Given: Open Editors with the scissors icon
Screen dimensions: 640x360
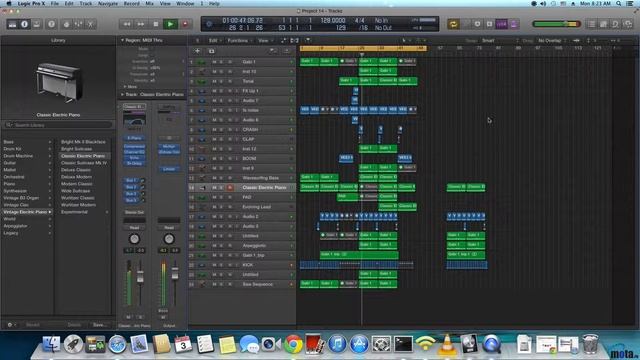Looking at the screenshot, I should (91, 24).
